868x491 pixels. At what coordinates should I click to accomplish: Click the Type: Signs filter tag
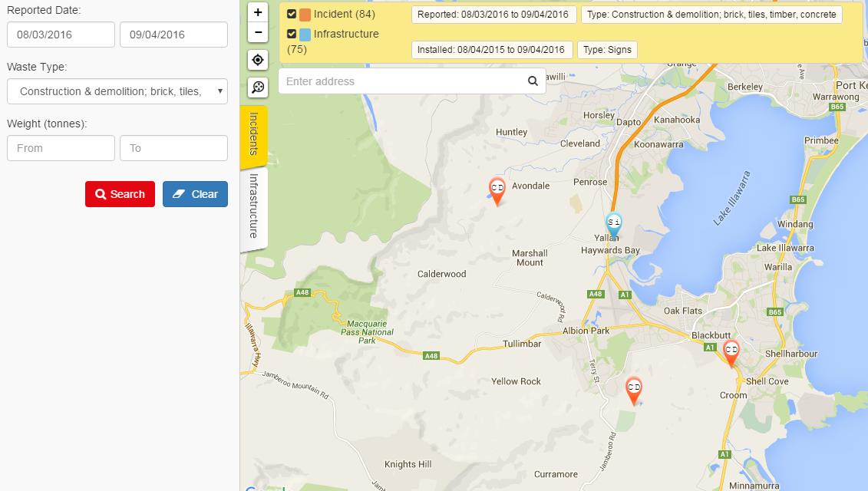(x=607, y=50)
